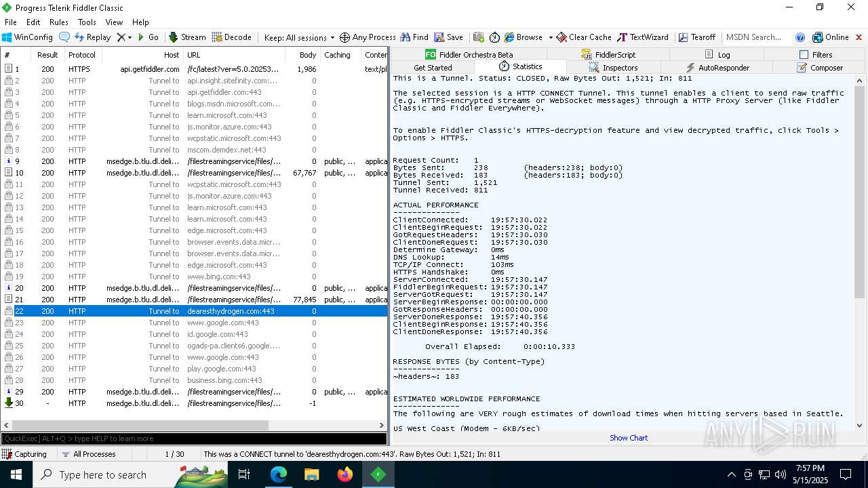868x488 pixels.
Task: Open WinConfig tool
Action: click(27, 37)
